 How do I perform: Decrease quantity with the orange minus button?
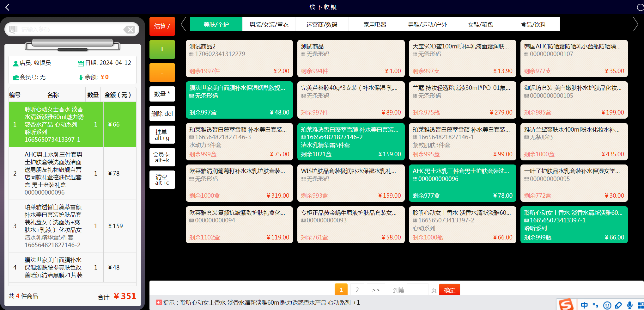pyautogui.click(x=162, y=72)
